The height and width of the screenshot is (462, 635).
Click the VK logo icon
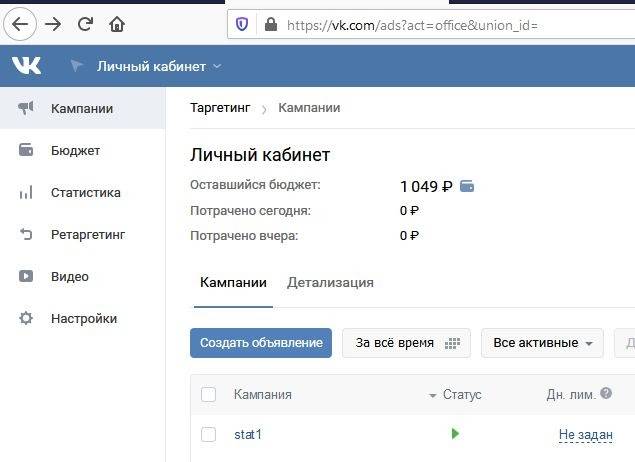tap(27, 66)
